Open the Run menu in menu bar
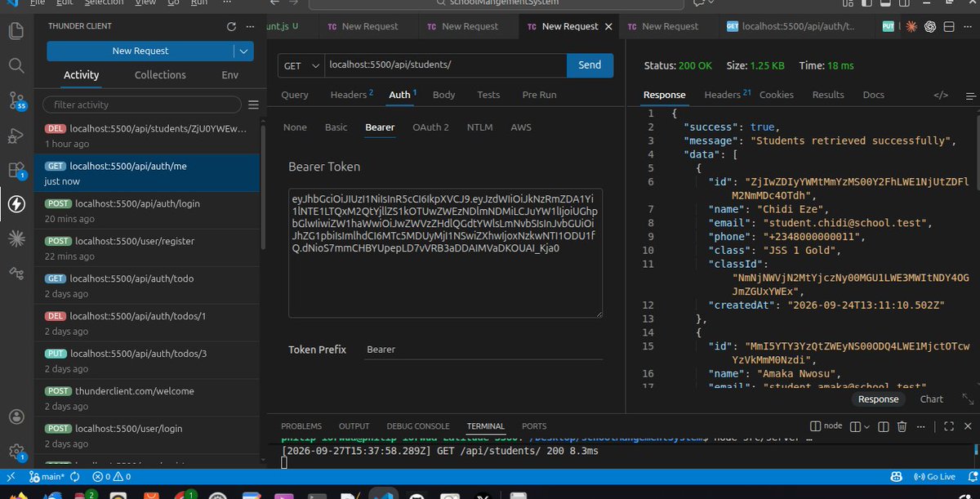This screenshot has height=499, width=980. [198, 3]
